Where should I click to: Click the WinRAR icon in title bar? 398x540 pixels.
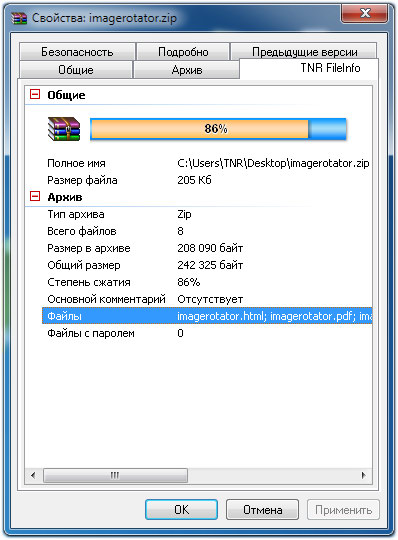coord(19,18)
